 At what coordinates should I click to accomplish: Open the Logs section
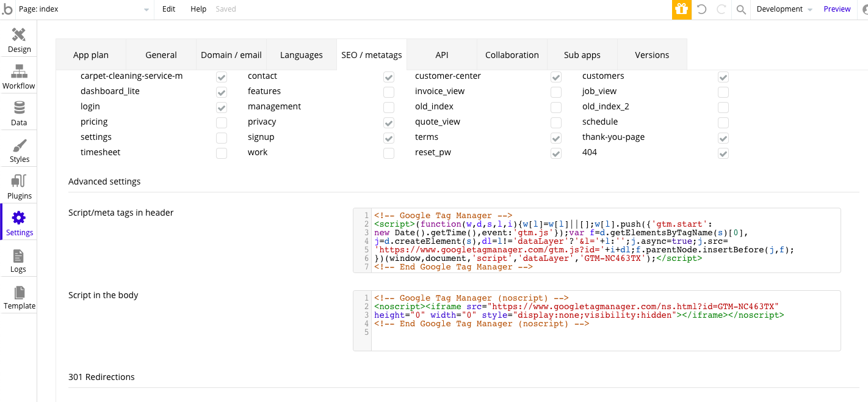pos(19,260)
